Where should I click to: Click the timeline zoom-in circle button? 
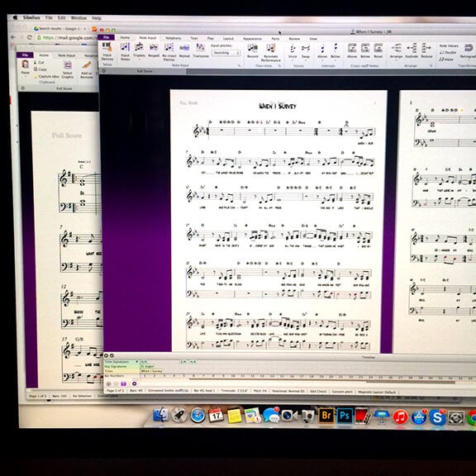tap(108, 384)
